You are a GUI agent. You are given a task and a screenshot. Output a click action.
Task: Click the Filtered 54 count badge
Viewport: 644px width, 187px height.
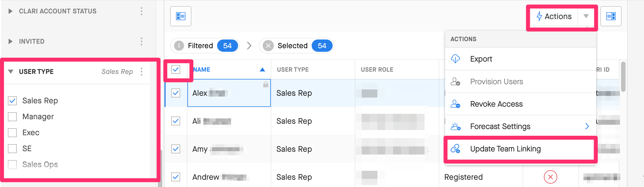(227, 46)
